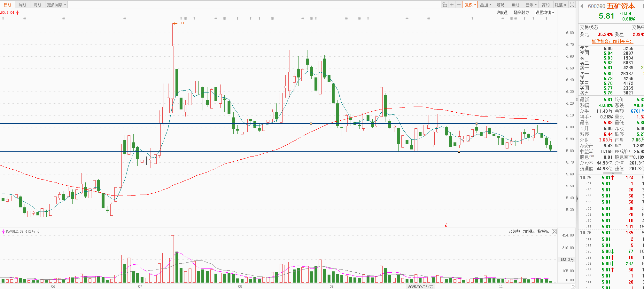This screenshot has width=644, height=289.
Task: Click 换指标 to change indicator
Action: click(x=543, y=231)
